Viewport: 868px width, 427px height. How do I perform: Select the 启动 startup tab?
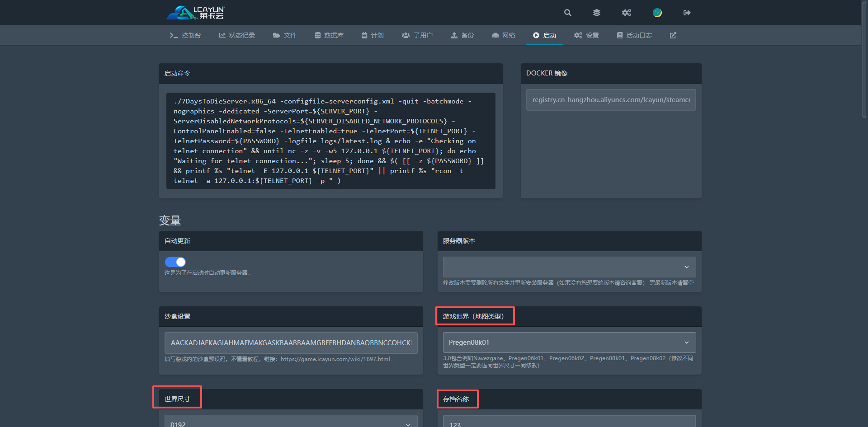[x=544, y=35]
